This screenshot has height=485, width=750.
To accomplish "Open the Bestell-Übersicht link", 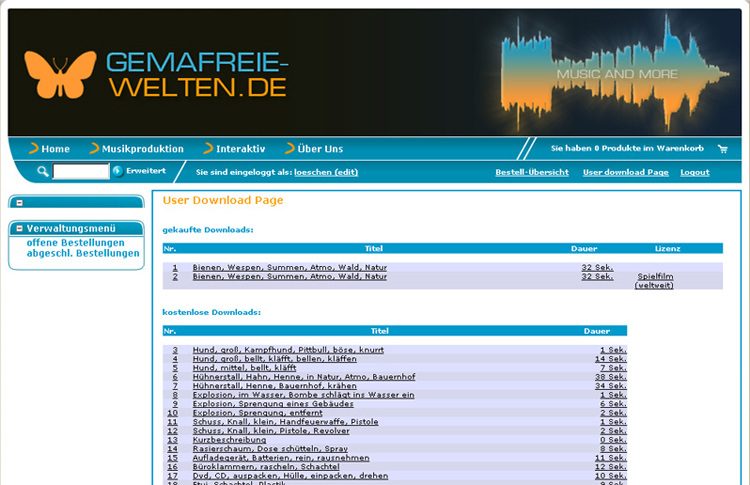I will point(532,172).
